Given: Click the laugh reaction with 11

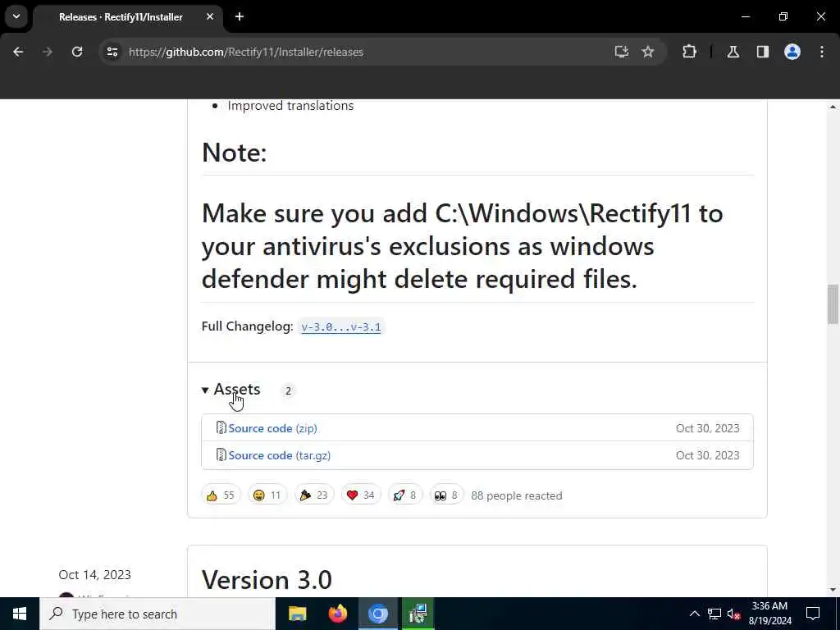Looking at the screenshot, I should coord(267,495).
